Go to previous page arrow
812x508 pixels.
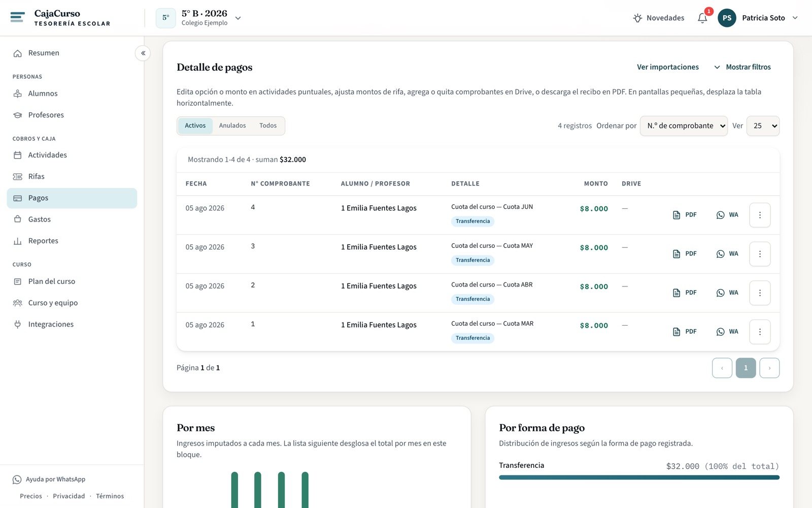coord(722,368)
